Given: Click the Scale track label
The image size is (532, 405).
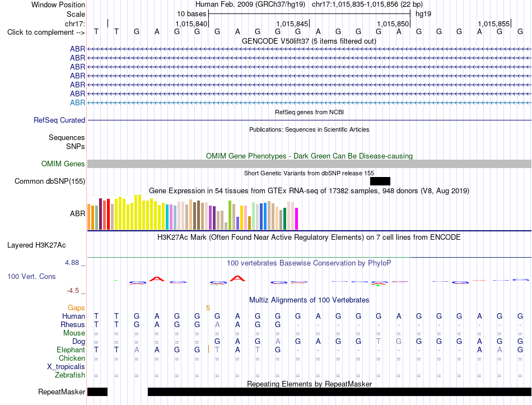Looking at the screenshot, I should click(x=76, y=14).
